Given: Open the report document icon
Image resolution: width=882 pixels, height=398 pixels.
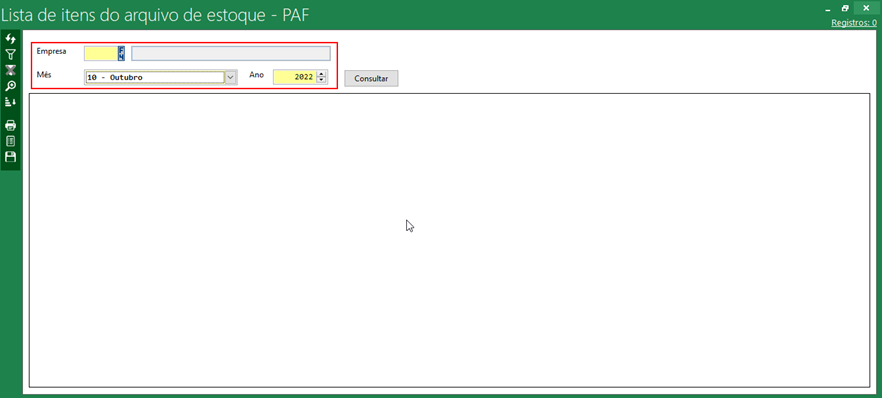Looking at the screenshot, I should point(10,141).
